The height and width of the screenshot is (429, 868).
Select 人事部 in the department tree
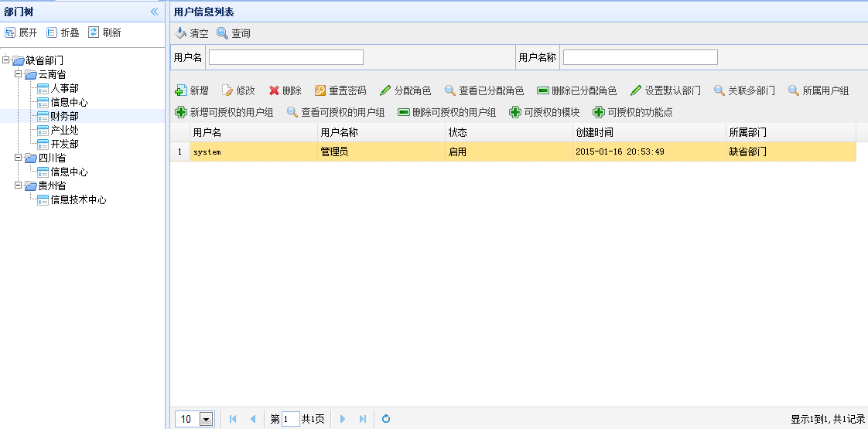65,88
